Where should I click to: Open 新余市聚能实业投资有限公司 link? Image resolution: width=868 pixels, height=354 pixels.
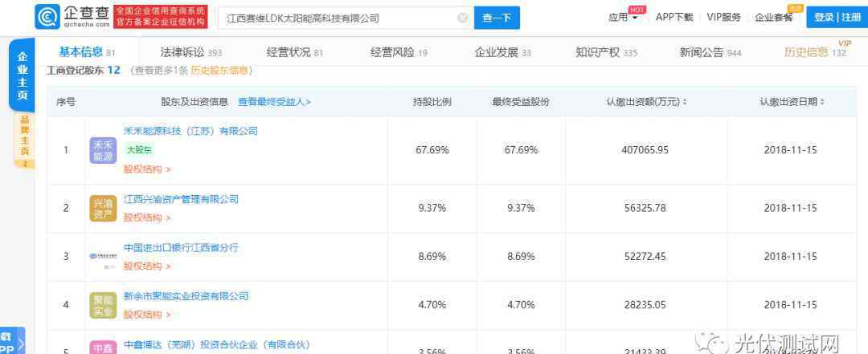tap(186, 296)
